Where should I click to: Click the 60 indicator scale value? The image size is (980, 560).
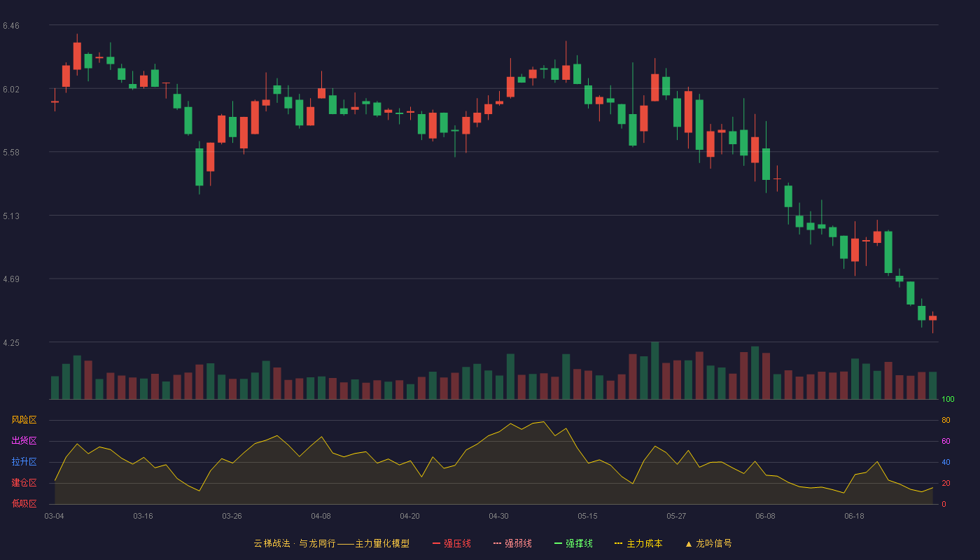pyautogui.click(x=946, y=442)
